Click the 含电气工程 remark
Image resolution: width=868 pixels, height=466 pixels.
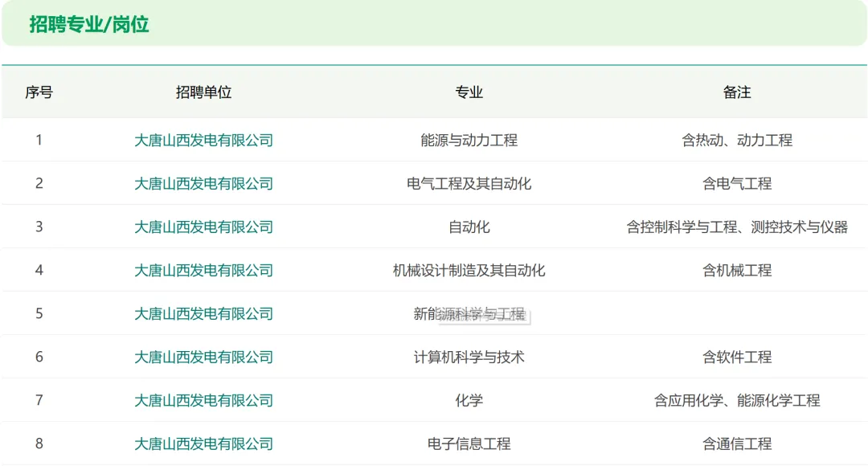tap(737, 183)
